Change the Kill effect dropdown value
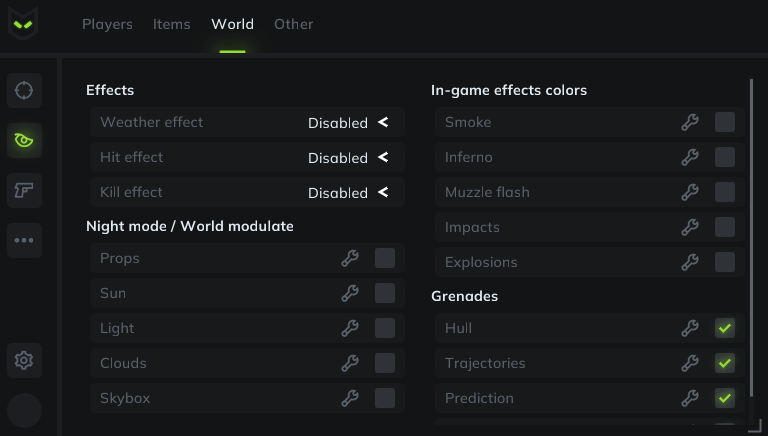 [347, 193]
